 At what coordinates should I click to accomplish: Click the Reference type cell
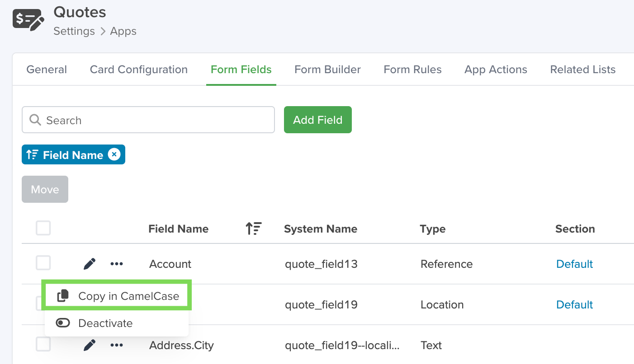click(x=446, y=264)
